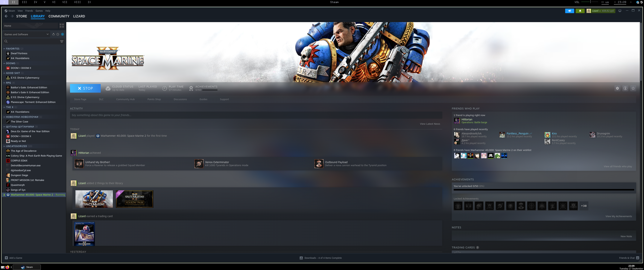
Task: Open Friends & Chat icon at bottom right
Action: click(637, 258)
